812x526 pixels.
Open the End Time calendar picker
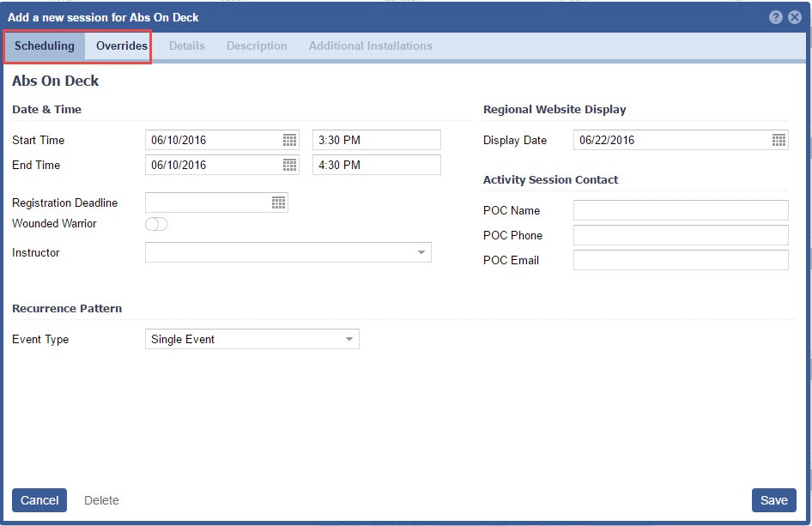[x=289, y=165]
